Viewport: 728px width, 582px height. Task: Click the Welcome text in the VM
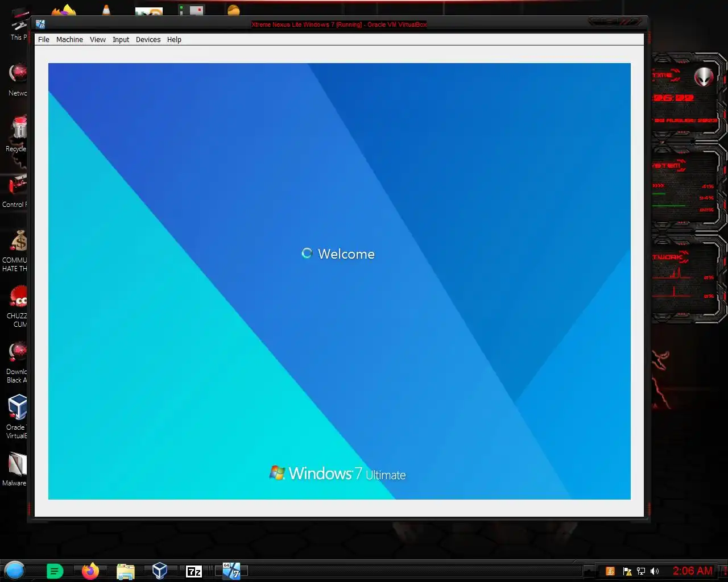(x=346, y=254)
